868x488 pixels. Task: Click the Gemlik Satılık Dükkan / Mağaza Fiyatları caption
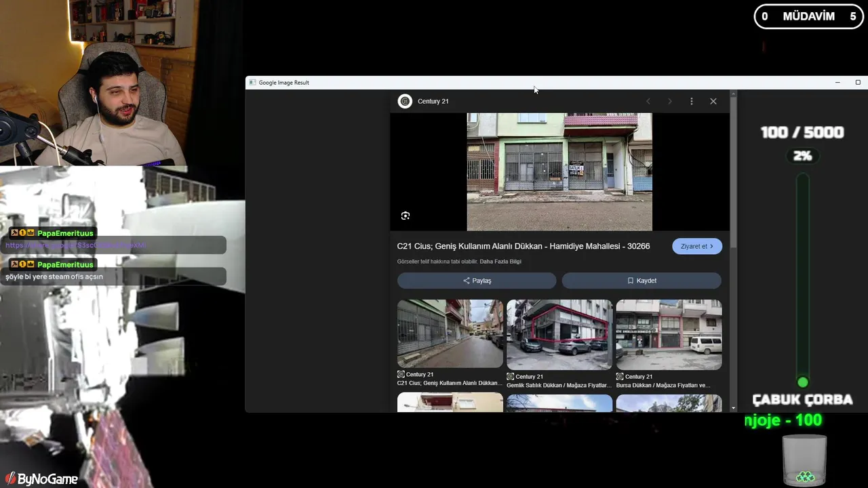pyautogui.click(x=559, y=385)
